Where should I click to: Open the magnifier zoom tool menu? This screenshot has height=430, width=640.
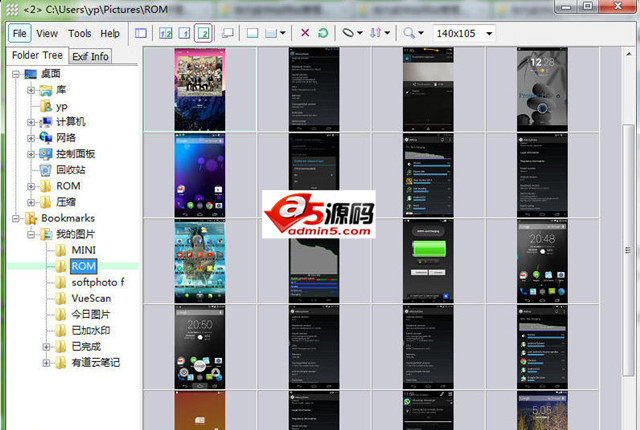point(413,33)
